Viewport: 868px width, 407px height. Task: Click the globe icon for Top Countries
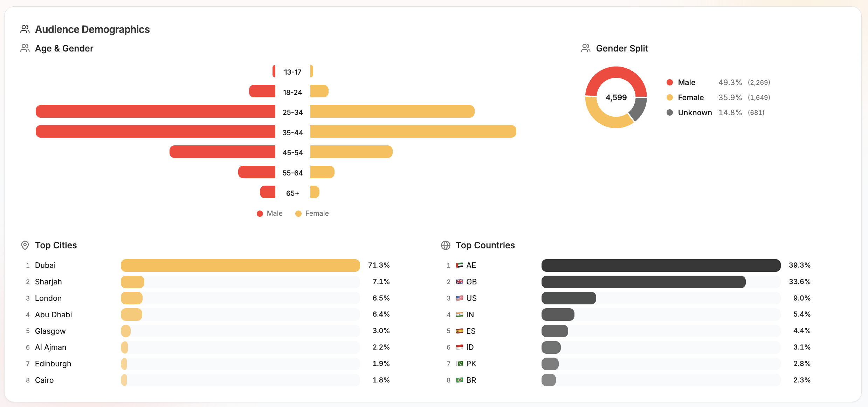point(446,245)
